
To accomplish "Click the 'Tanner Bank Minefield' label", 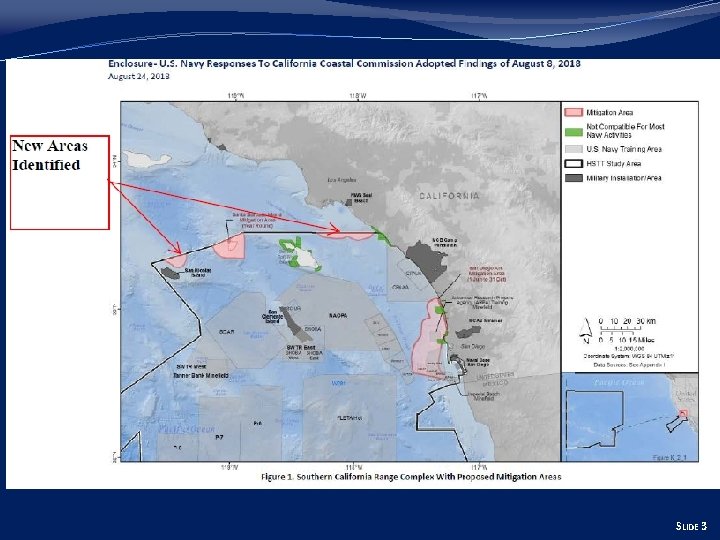I will [x=200, y=375].
